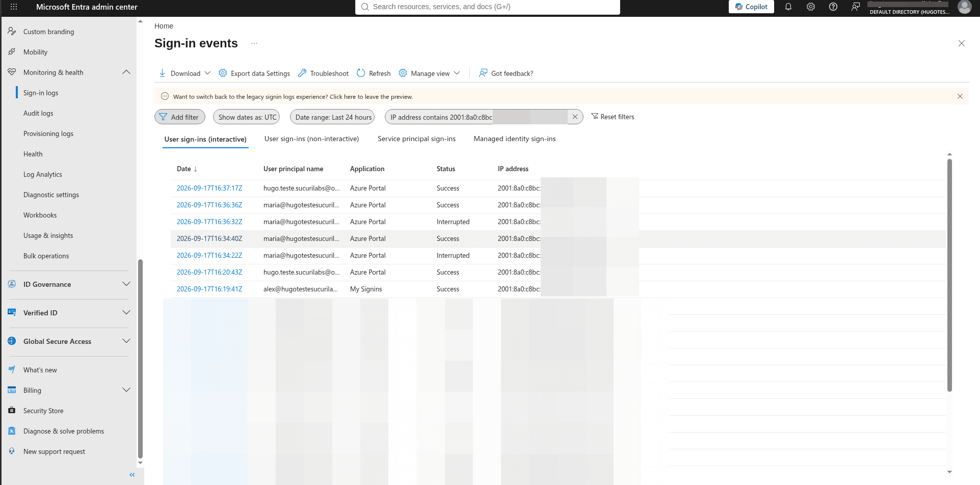This screenshot has width=980, height=485.
Task: Switch to Managed identity sign-ins tab
Action: tap(515, 139)
